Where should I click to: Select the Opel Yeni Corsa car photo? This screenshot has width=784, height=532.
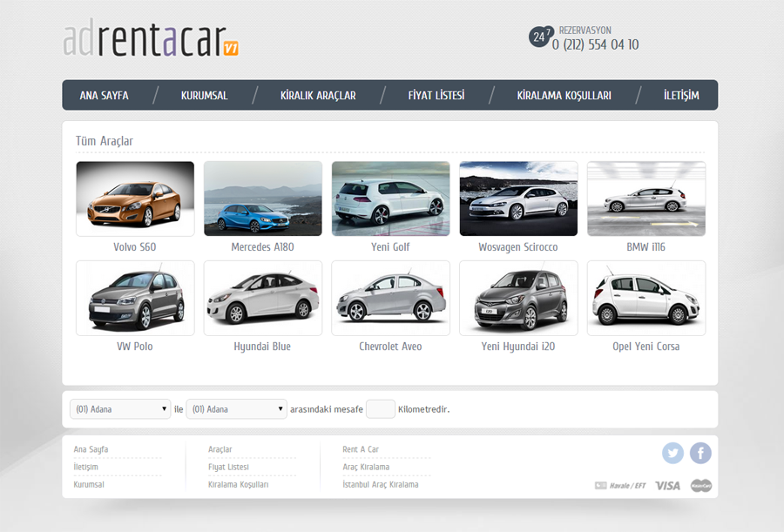pos(646,298)
